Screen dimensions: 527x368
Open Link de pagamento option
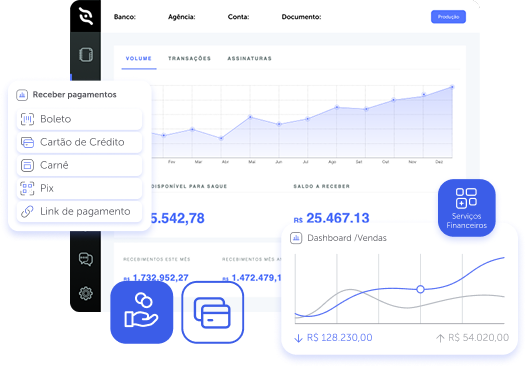(x=79, y=211)
